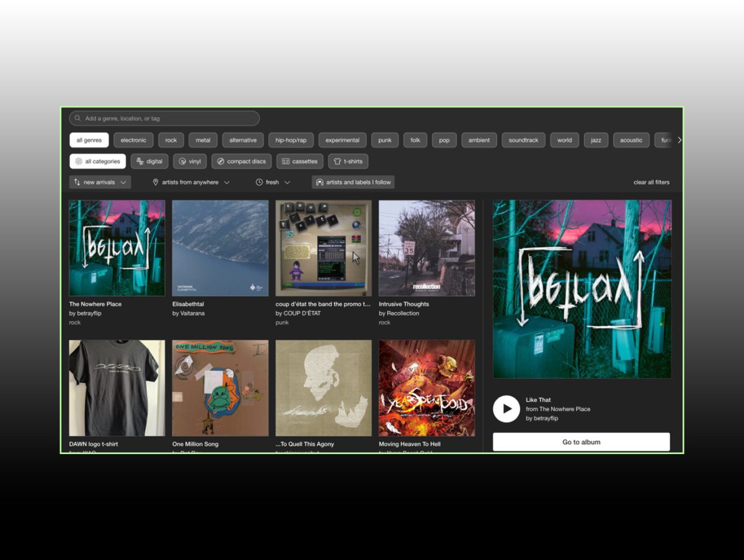
Task: Click the Go to album button
Action: point(582,442)
